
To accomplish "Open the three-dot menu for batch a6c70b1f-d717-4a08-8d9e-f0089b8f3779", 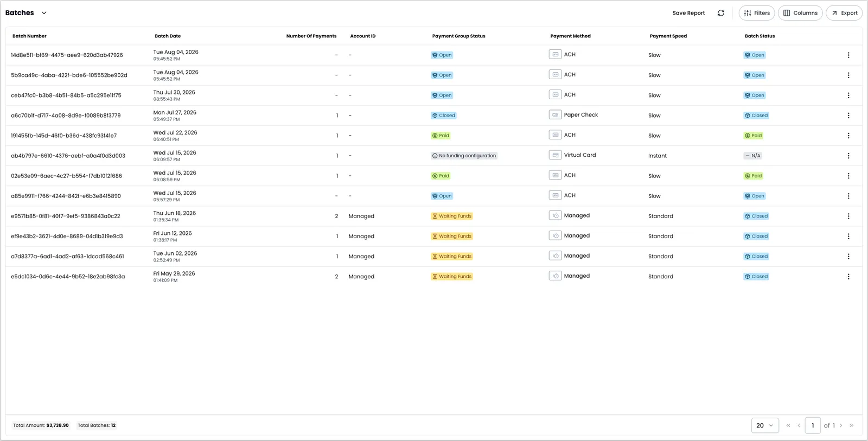I will pyautogui.click(x=848, y=116).
